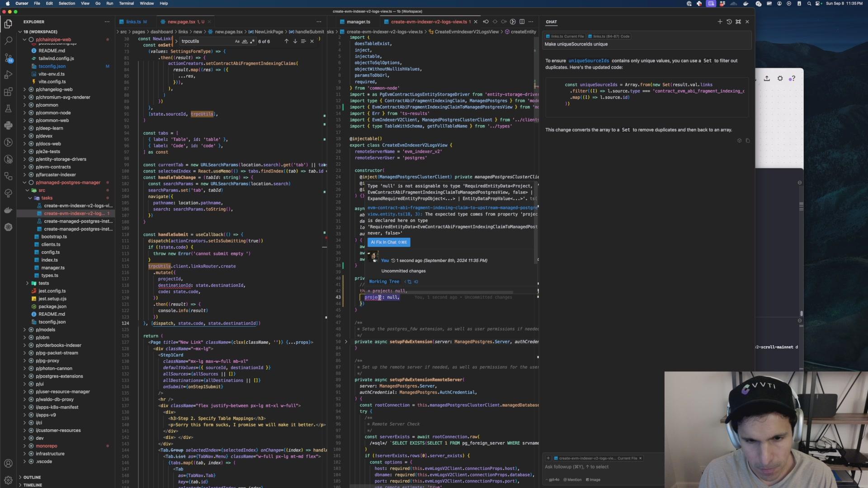Expand the OUTLINE section
This screenshot has height=488, width=868.
tap(32, 477)
